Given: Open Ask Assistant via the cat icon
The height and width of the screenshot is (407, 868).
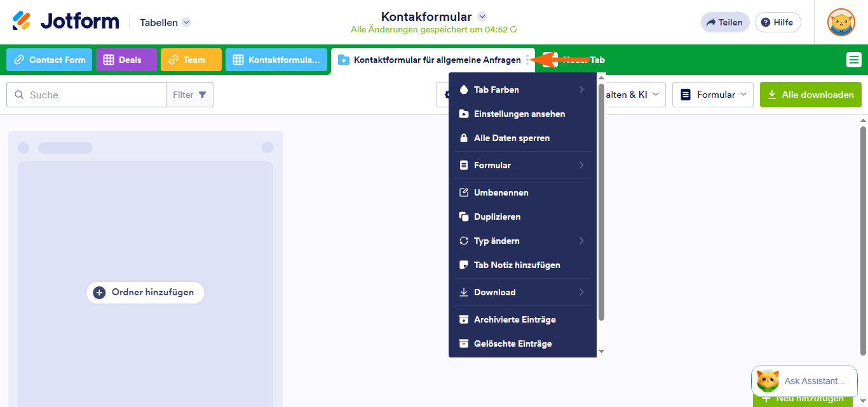Looking at the screenshot, I should pos(768,380).
